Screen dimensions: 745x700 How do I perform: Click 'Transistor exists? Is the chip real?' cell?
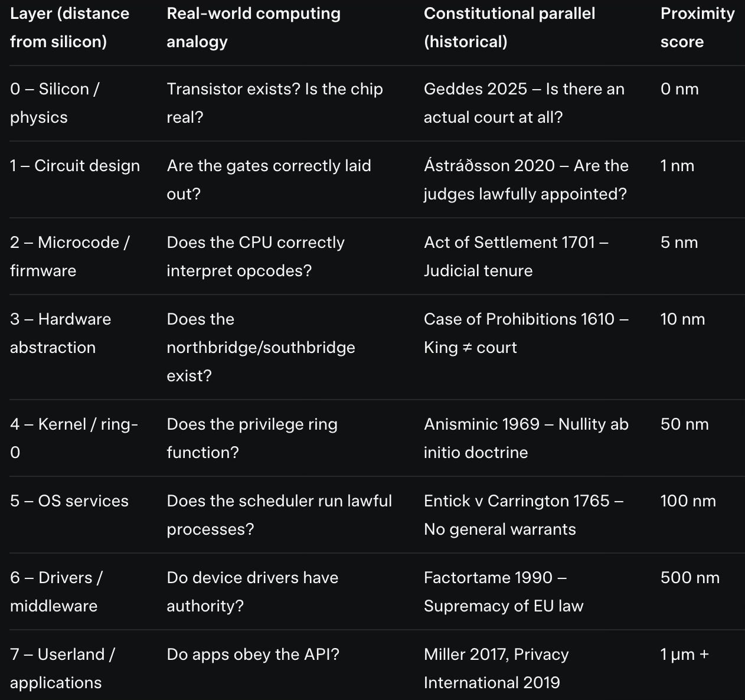click(275, 103)
